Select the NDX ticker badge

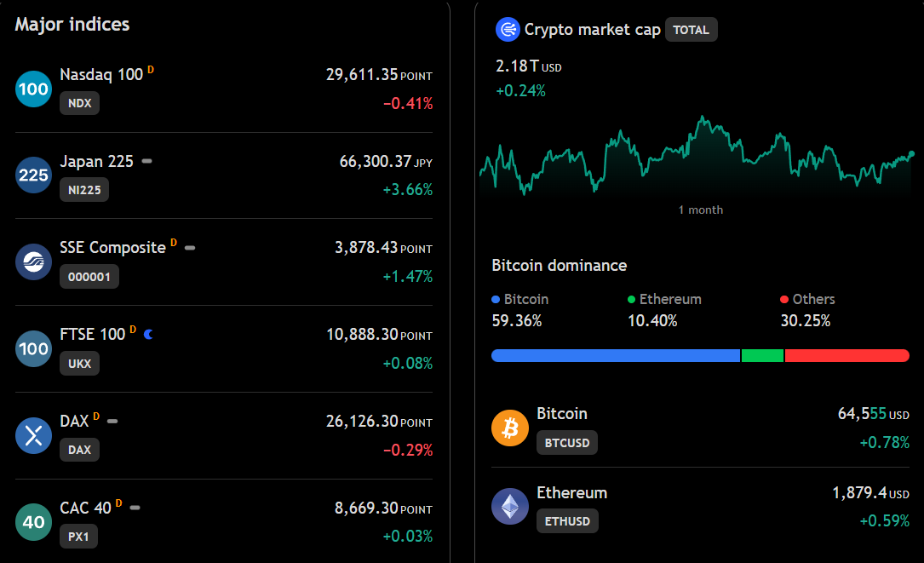pyautogui.click(x=79, y=103)
